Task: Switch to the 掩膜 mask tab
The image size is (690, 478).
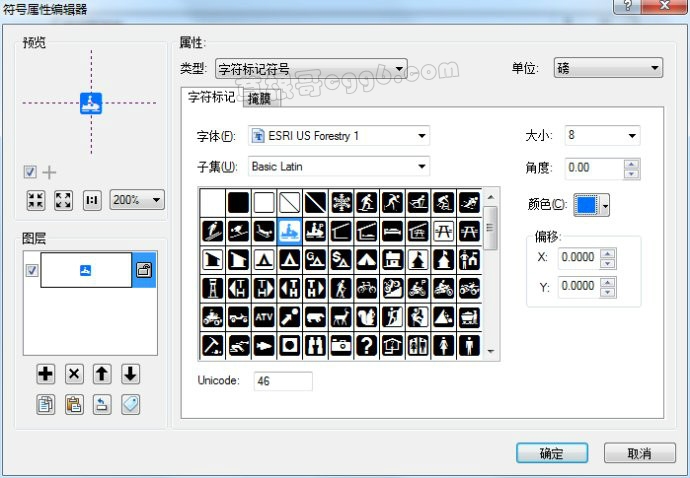Action: click(x=260, y=99)
